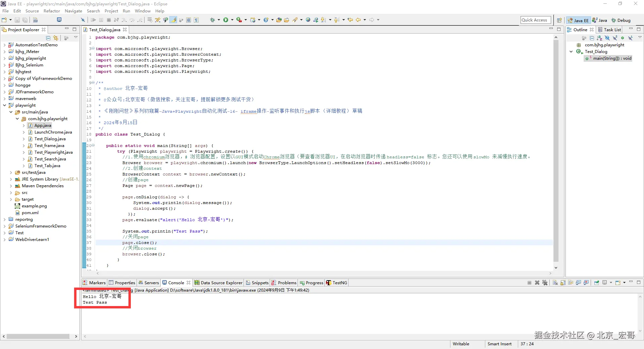Click the Back navigation arrow

358,20
